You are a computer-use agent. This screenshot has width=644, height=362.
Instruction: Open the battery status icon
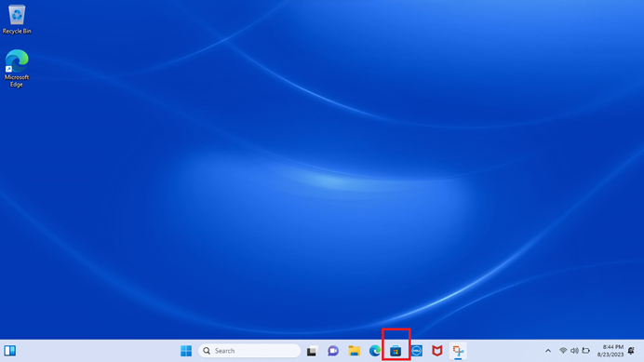pyautogui.click(x=585, y=351)
